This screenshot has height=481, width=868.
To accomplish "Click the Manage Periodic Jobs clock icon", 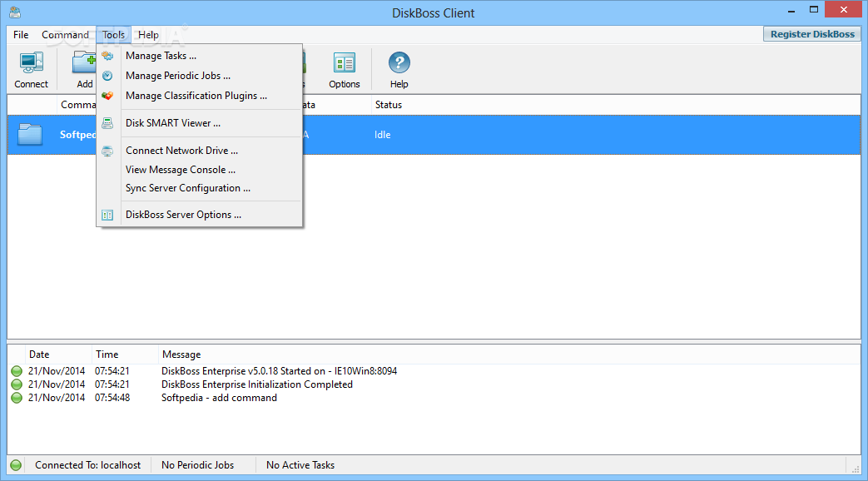I will pyautogui.click(x=107, y=76).
